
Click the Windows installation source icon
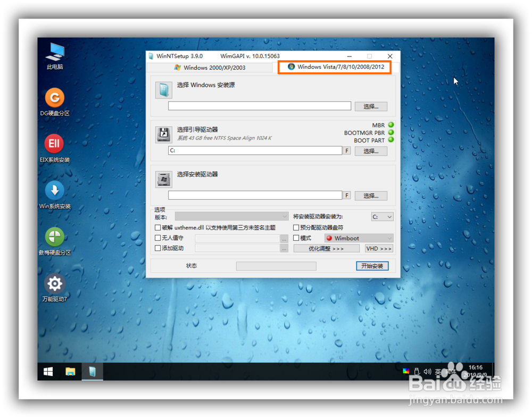pyautogui.click(x=163, y=90)
